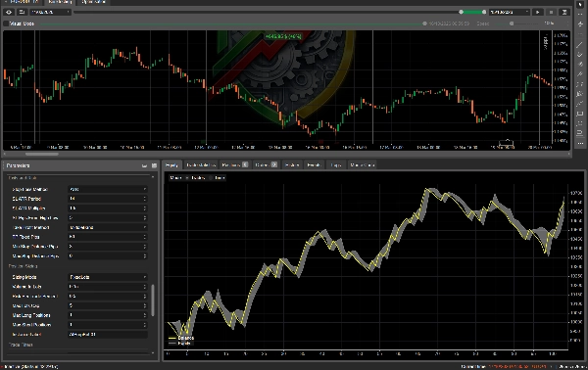The image size is (588, 370).
Task: Click the left handle of green date-range slider
Action: (461, 12)
